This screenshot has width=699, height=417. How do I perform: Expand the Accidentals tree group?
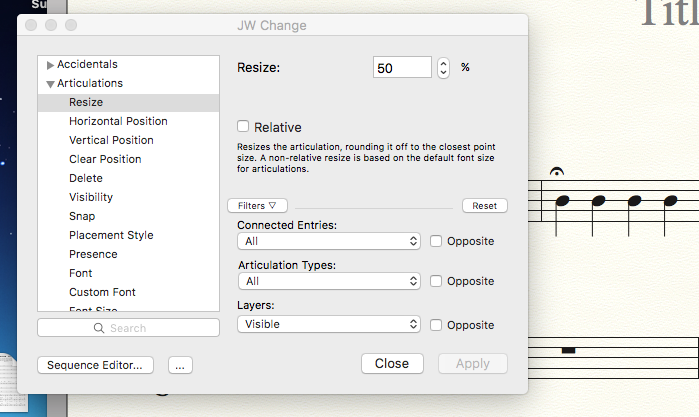click(51, 65)
